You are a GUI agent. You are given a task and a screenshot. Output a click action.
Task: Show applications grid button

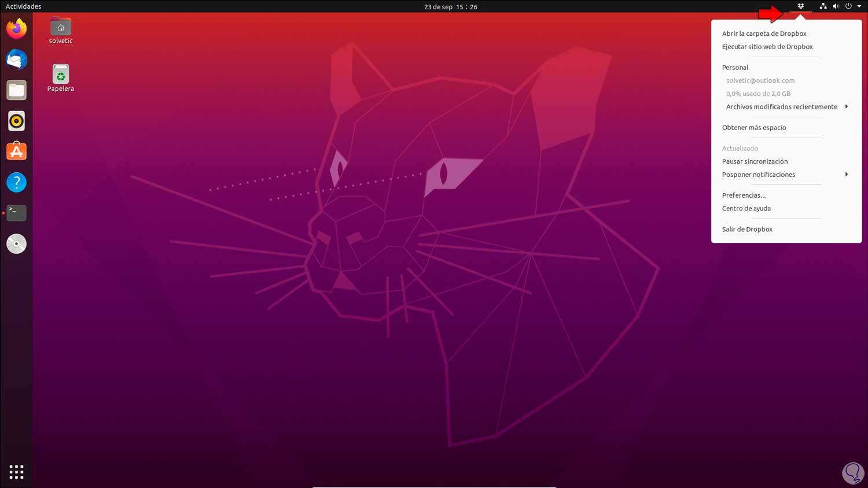click(x=16, y=472)
